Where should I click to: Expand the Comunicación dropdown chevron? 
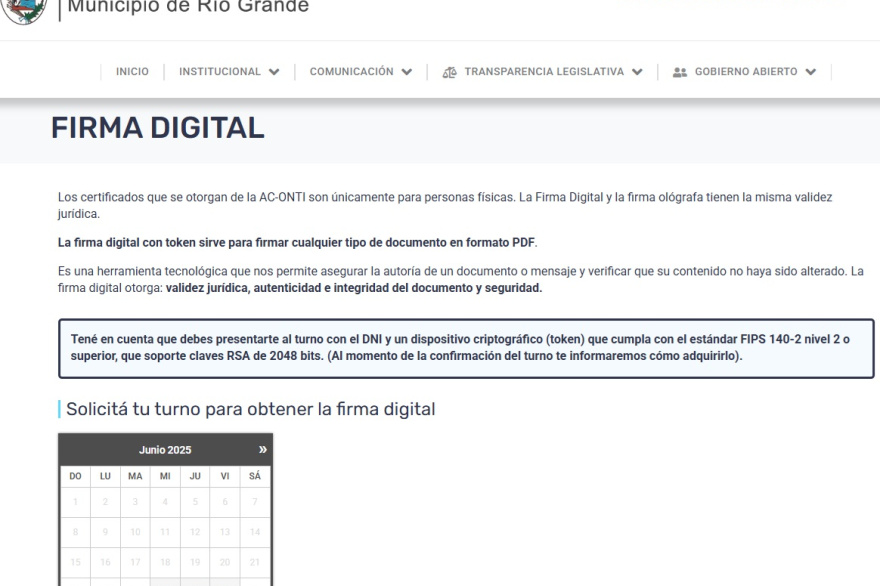coord(407,72)
